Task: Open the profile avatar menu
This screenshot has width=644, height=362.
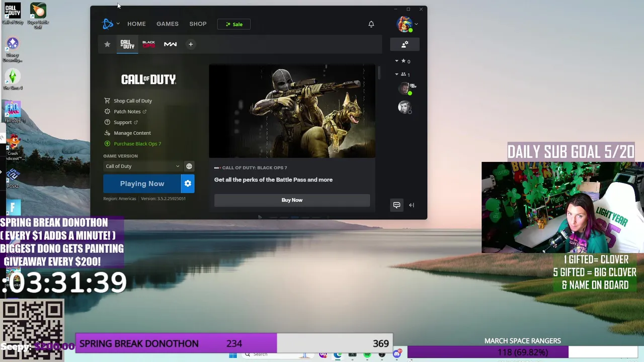Action: coord(405,24)
